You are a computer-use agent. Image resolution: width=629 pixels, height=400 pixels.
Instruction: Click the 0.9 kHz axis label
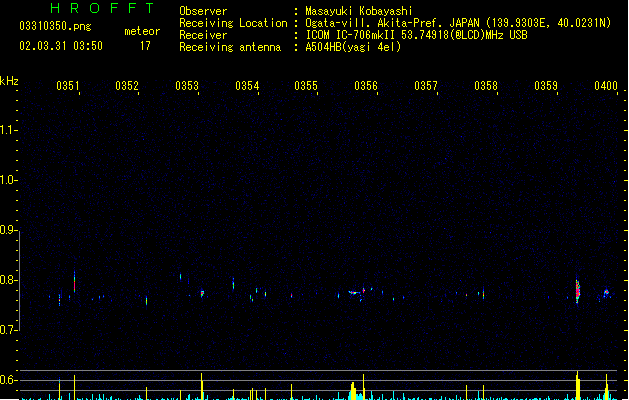tap(7, 230)
